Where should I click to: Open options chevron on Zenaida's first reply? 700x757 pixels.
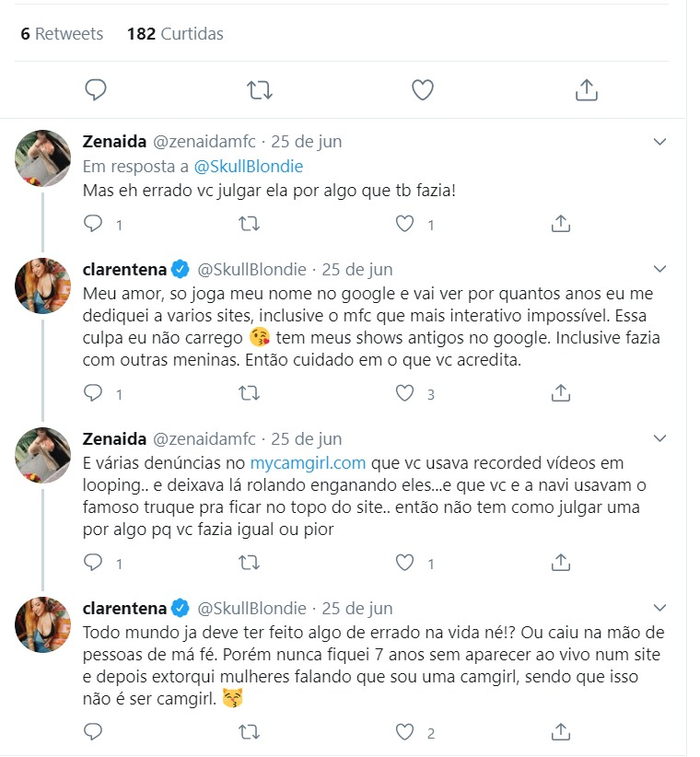tap(659, 142)
